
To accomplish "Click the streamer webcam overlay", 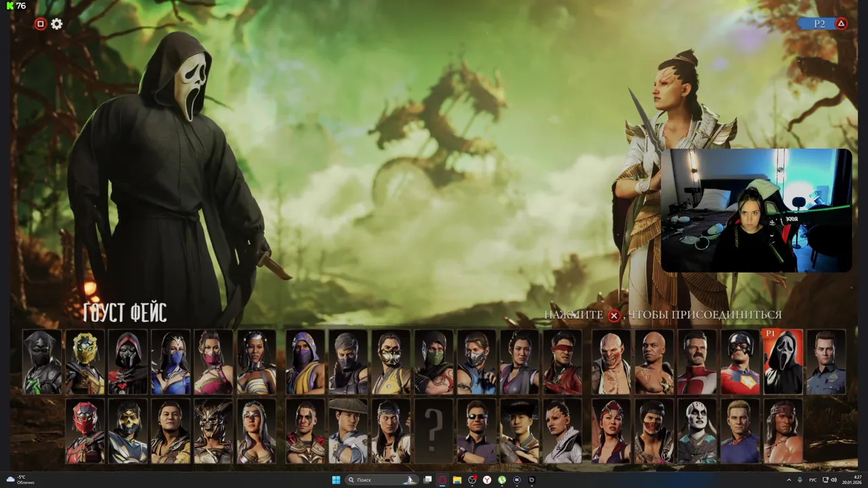I will pyautogui.click(x=756, y=210).
